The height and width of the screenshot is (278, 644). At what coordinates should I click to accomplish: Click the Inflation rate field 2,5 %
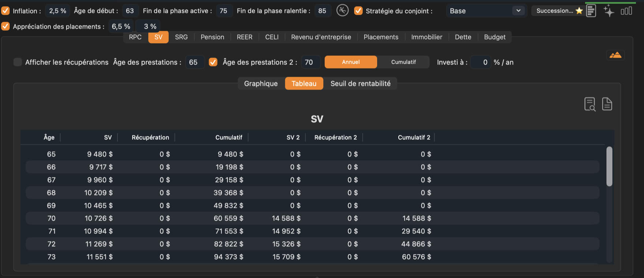pyautogui.click(x=58, y=11)
